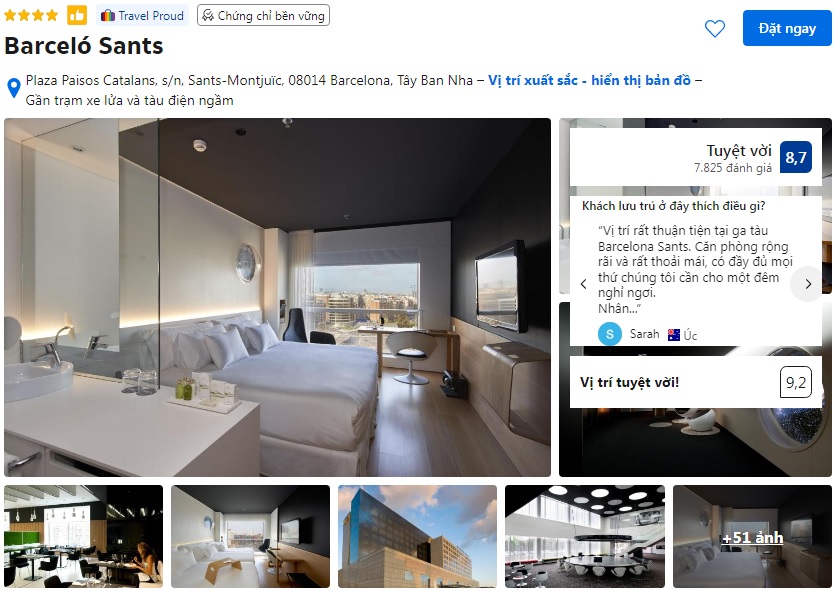The width and height of the screenshot is (835, 591).
Task: Click the 9,2 location score box
Action: click(x=796, y=382)
